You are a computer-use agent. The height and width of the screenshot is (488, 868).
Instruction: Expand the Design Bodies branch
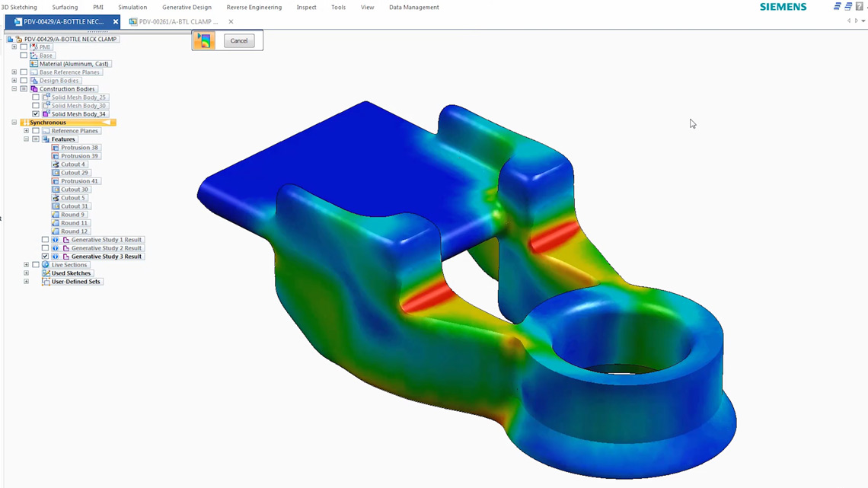(12, 81)
